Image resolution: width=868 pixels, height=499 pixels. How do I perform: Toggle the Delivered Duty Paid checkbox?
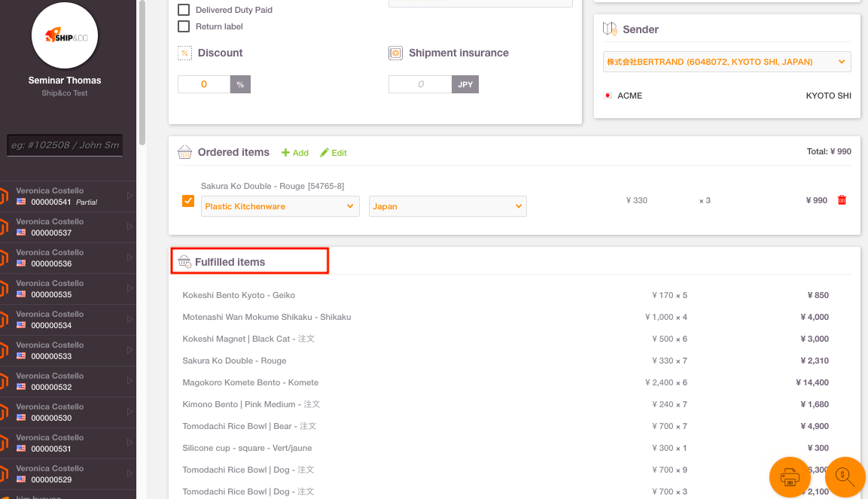point(184,10)
